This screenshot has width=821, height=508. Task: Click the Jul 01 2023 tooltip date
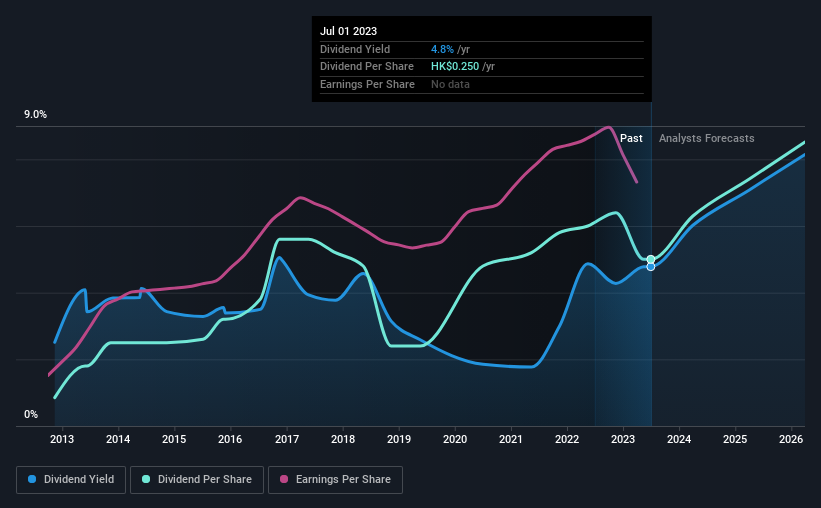(x=348, y=31)
